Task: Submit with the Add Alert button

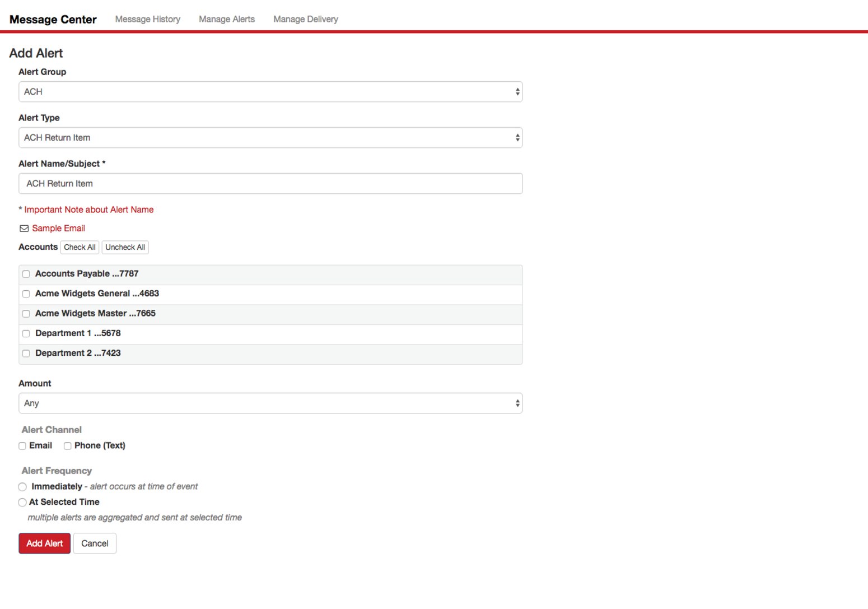Action: (44, 543)
